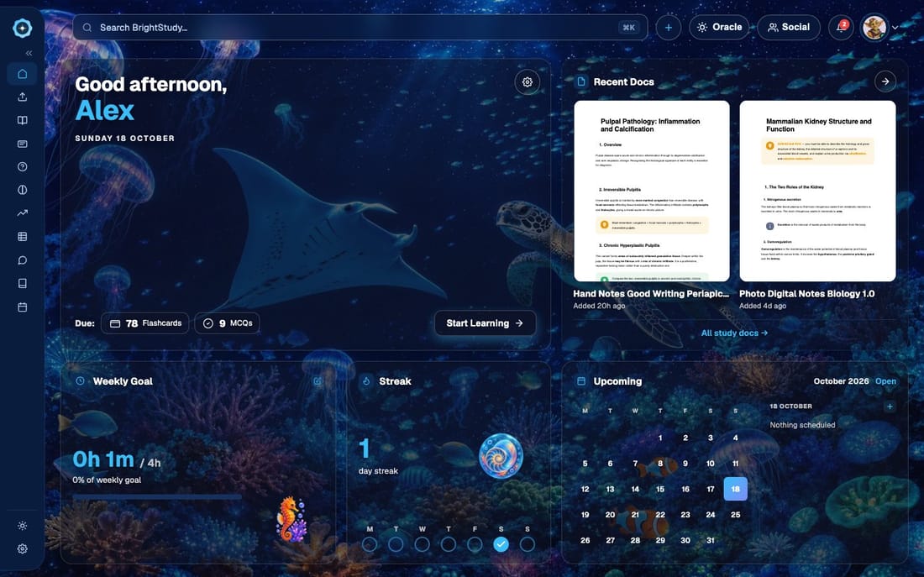
Task: Open the Pulpal Pathology document thumbnail
Action: 652,191
